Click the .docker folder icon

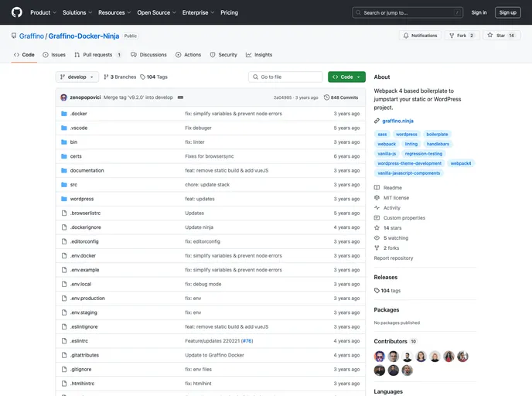point(63,114)
